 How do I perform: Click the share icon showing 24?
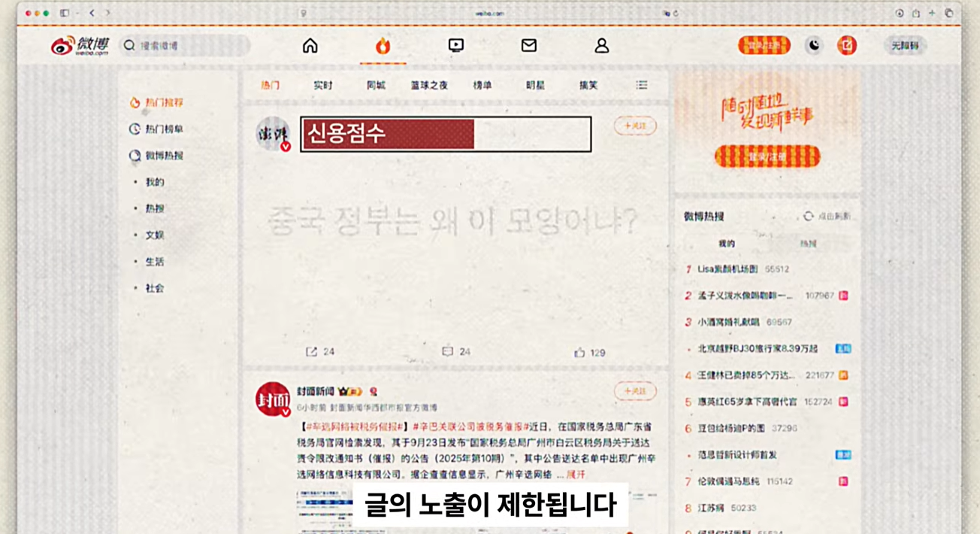tap(311, 351)
